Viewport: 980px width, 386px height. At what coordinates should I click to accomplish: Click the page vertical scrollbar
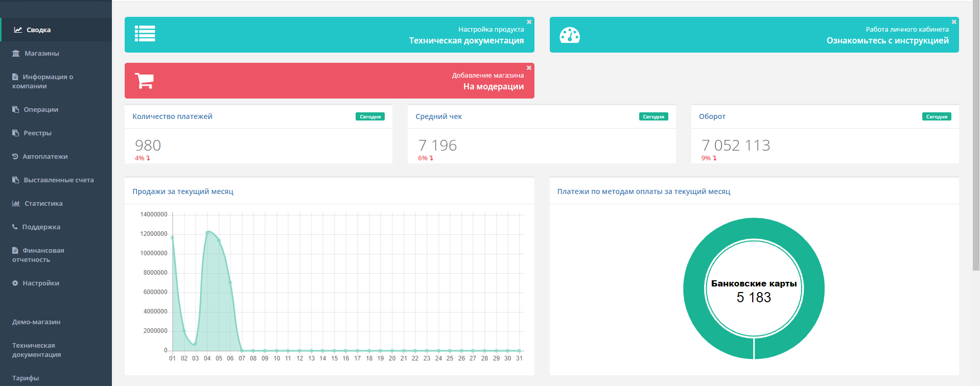tap(977, 135)
